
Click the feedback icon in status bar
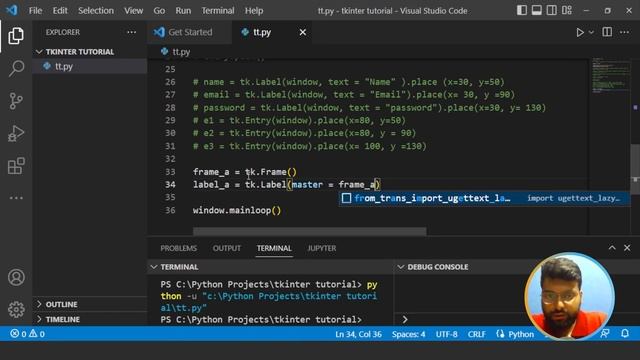(605, 333)
